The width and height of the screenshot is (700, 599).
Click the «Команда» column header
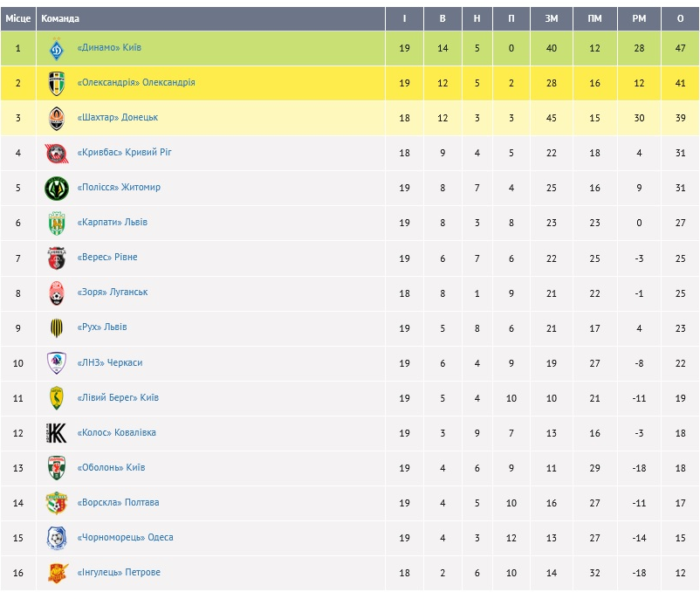60,19
